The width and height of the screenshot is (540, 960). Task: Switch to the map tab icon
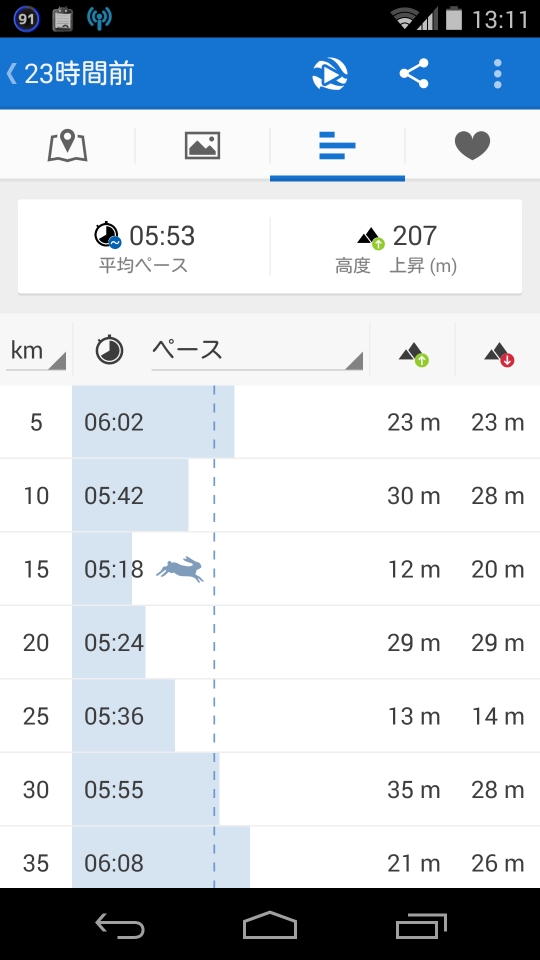coord(67,146)
